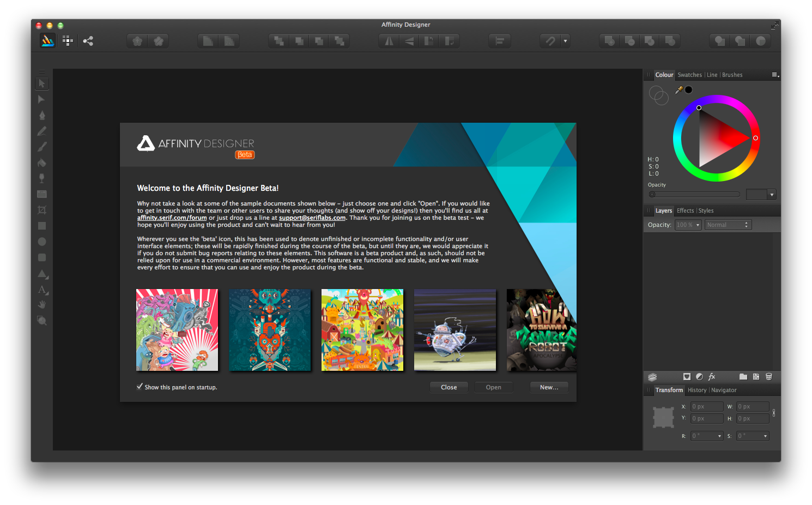Screen dimensions: 812x505
Task: Select the robot sample document thumbnail
Action: click(x=455, y=330)
